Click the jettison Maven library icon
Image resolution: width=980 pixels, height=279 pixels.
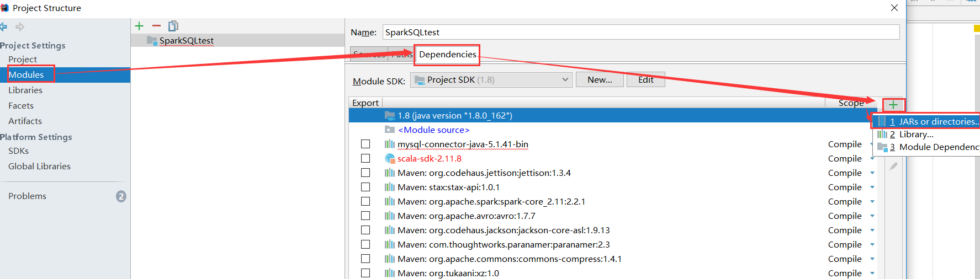point(390,173)
